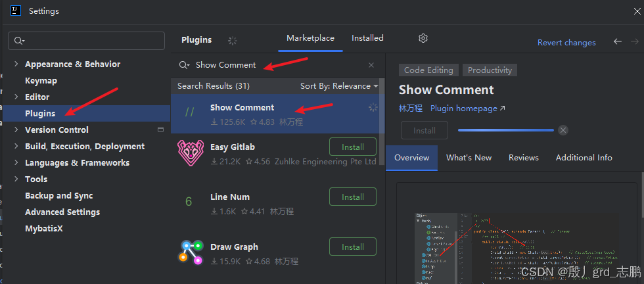Open the Additional Info tab

tap(584, 158)
